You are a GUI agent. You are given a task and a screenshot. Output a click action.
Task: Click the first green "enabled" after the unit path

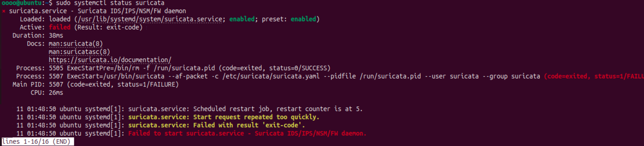point(242,19)
